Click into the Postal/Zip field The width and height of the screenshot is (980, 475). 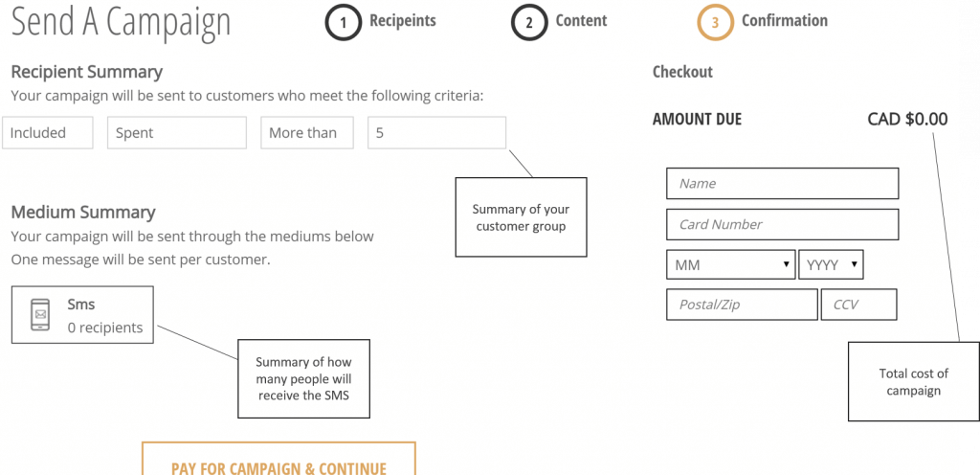click(x=742, y=305)
